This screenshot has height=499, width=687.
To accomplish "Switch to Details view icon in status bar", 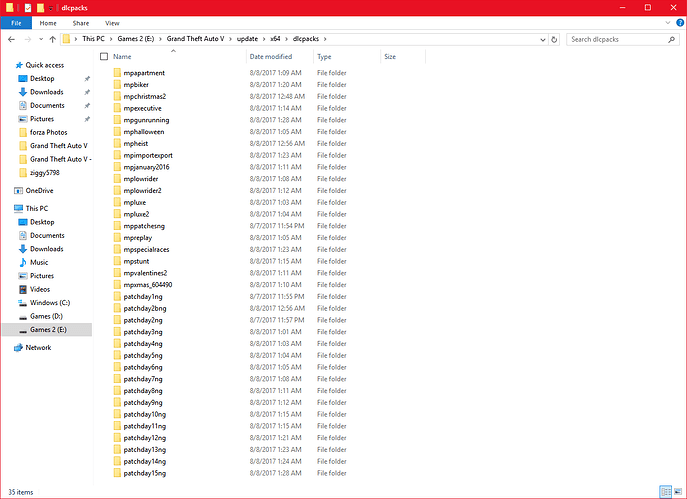I will pyautogui.click(x=666, y=492).
